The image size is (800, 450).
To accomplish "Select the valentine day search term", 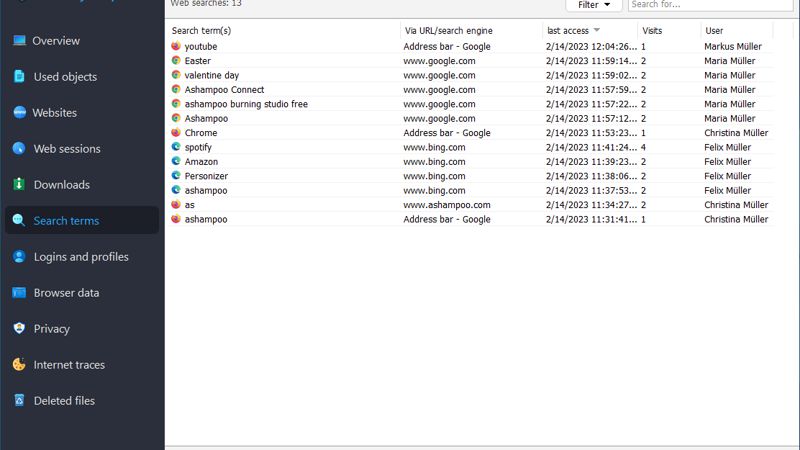I will pos(212,75).
